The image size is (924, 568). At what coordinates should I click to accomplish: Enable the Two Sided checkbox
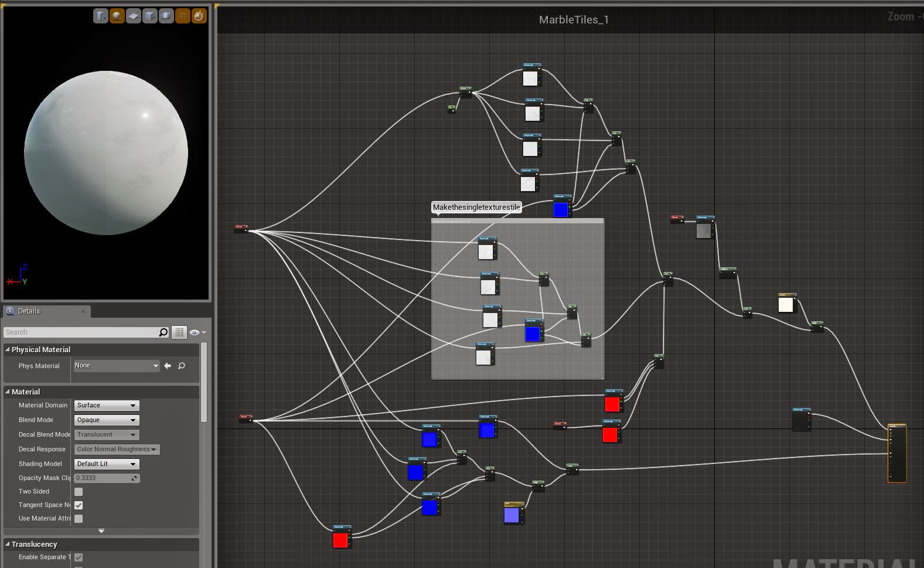[79, 492]
